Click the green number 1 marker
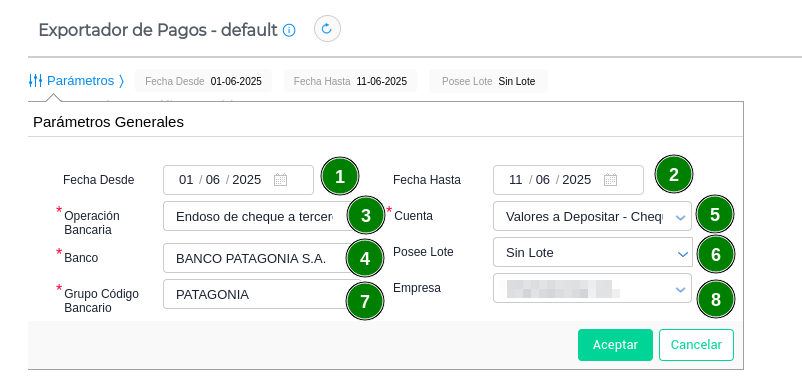Screen dimensions: 802x379 [340, 176]
